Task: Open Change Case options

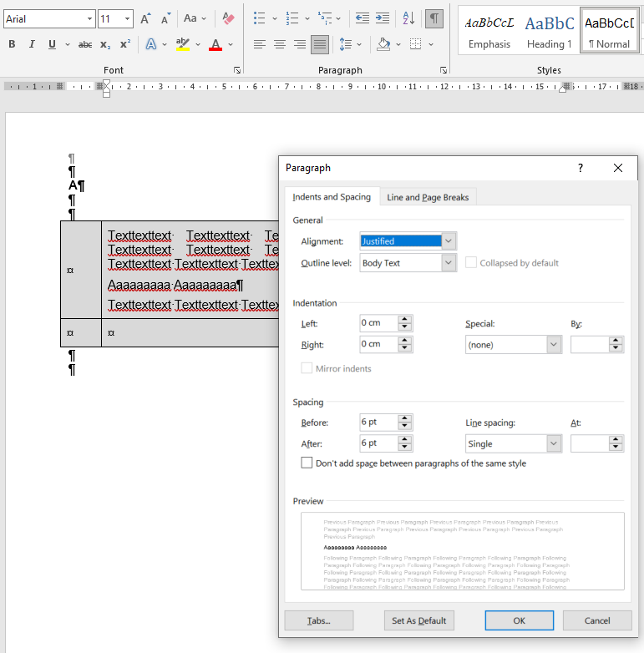Action: coord(195,18)
